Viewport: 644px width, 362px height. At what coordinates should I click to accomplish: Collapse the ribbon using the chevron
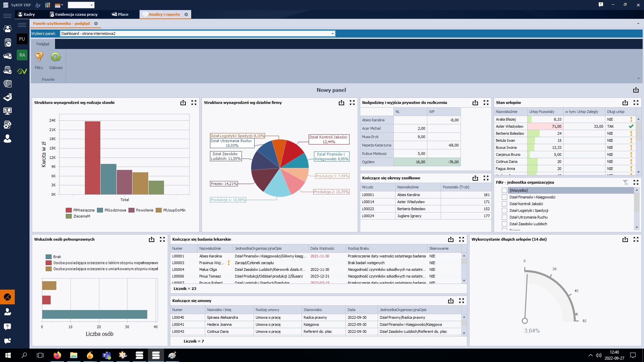click(x=638, y=78)
